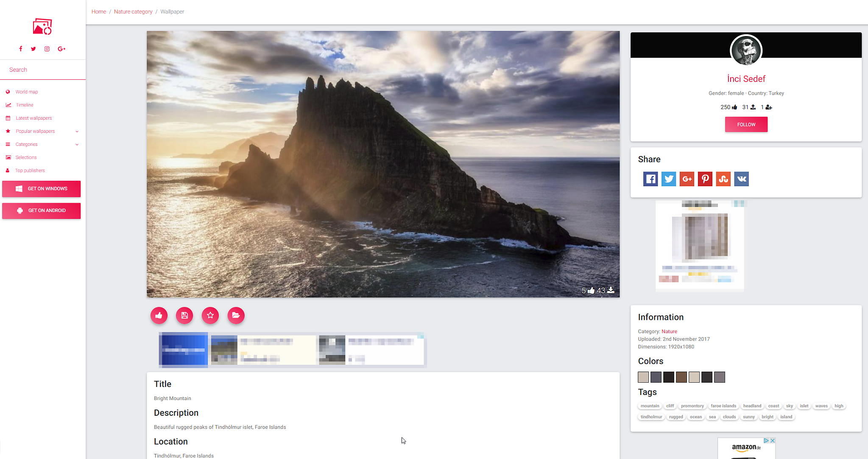The width and height of the screenshot is (868, 459).
Task: Click the save floppy disk icon
Action: coord(184,315)
